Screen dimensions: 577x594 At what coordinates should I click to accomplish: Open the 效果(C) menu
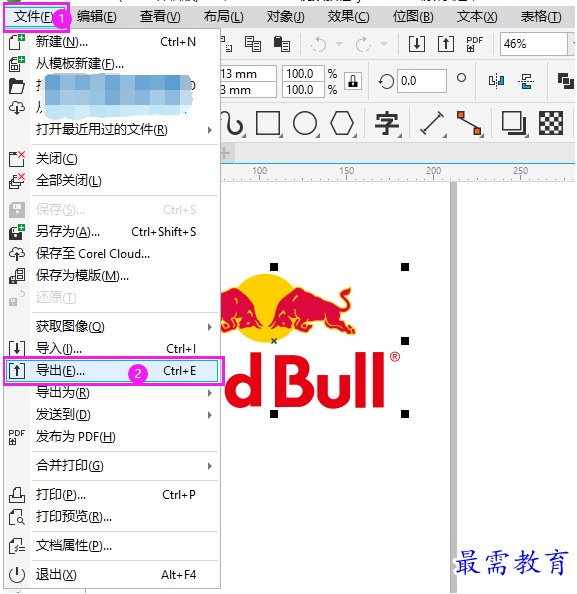pos(348,17)
